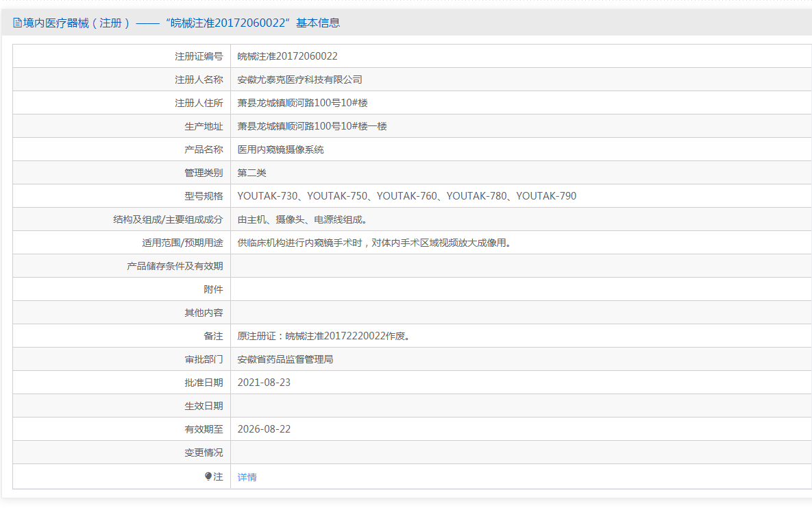The height and width of the screenshot is (508, 812).
Task: Click the 注册人名称 label
Action: 199,80
